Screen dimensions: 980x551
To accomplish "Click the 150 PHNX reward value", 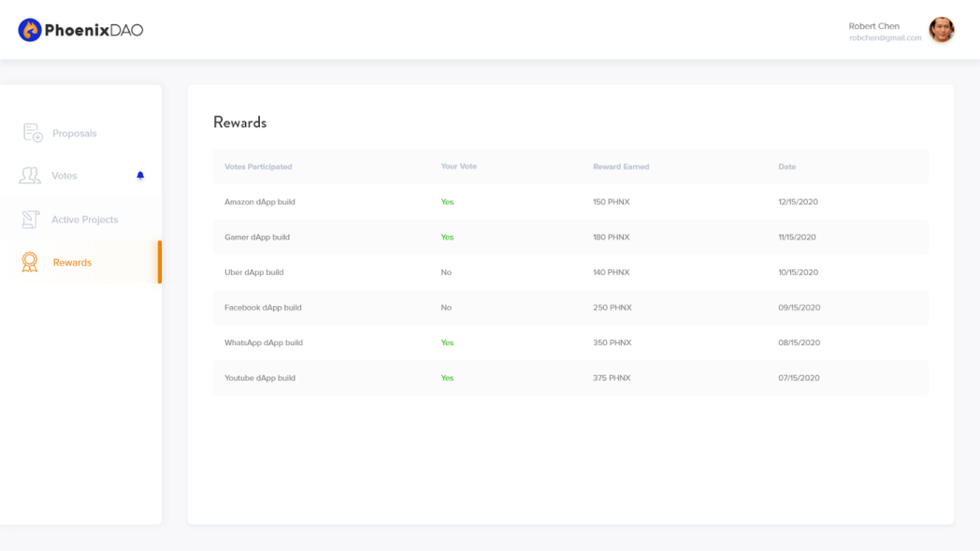I will tap(612, 202).
